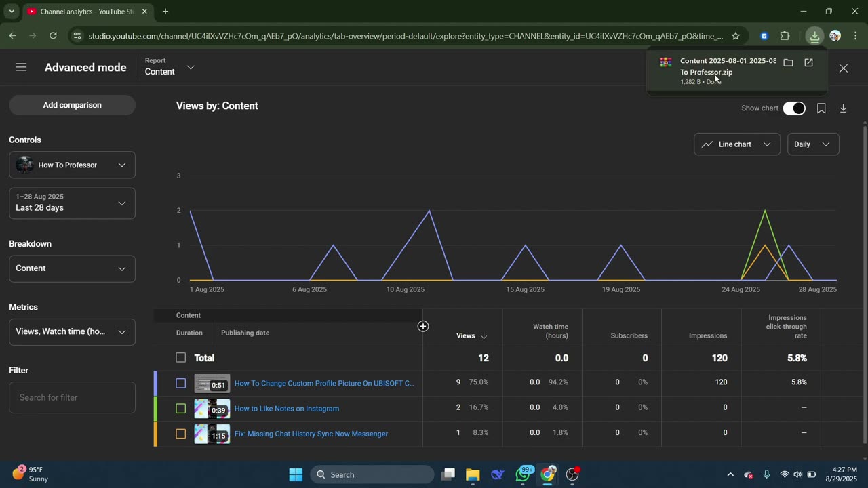Open the Last 28 days date dropdown

(x=72, y=203)
